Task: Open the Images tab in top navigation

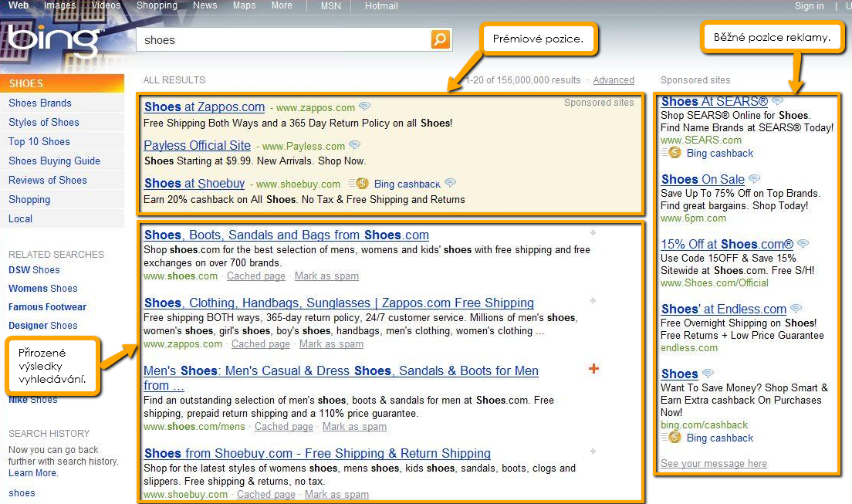Action: (59, 5)
